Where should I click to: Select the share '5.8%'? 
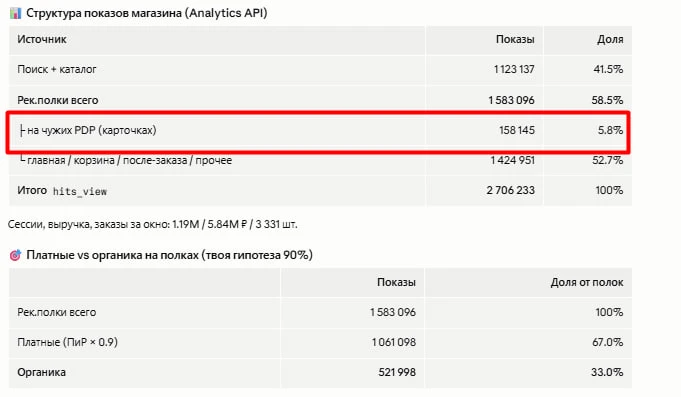click(x=610, y=130)
